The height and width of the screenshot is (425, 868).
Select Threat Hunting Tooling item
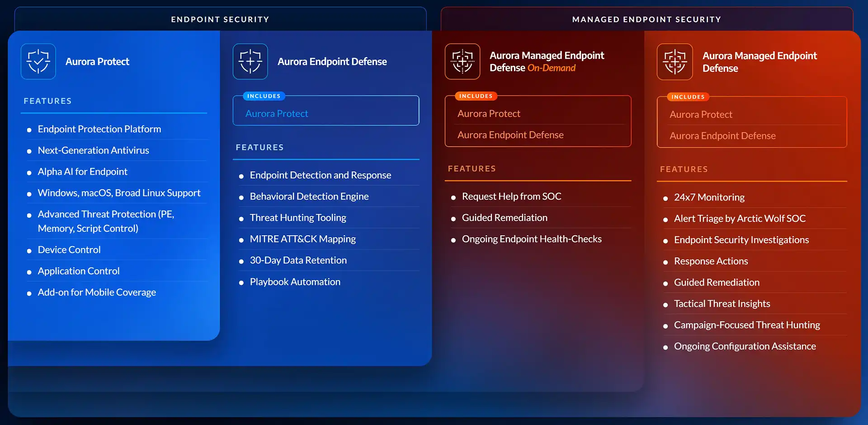tap(298, 218)
